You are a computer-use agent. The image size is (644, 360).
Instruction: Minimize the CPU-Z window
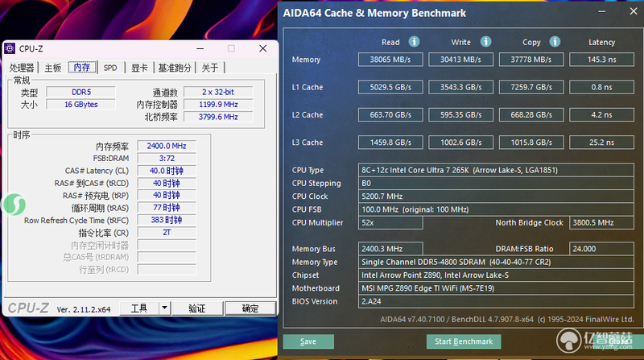200,48
